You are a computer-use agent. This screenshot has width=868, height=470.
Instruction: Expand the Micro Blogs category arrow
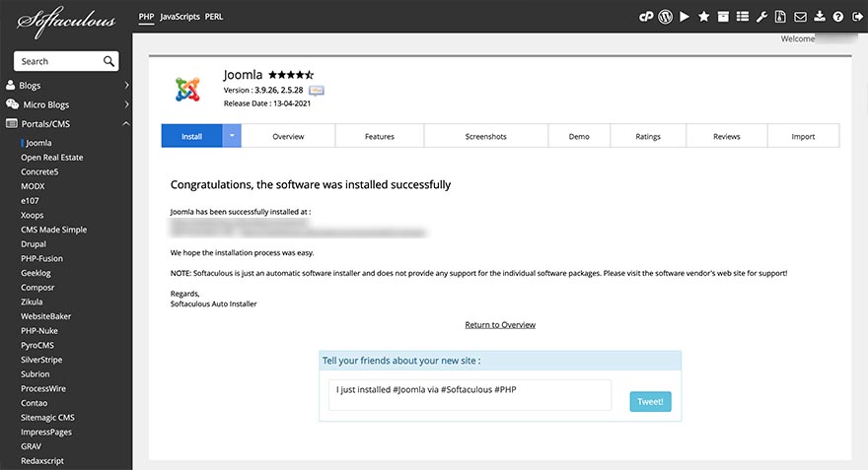click(x=126, y=104)
